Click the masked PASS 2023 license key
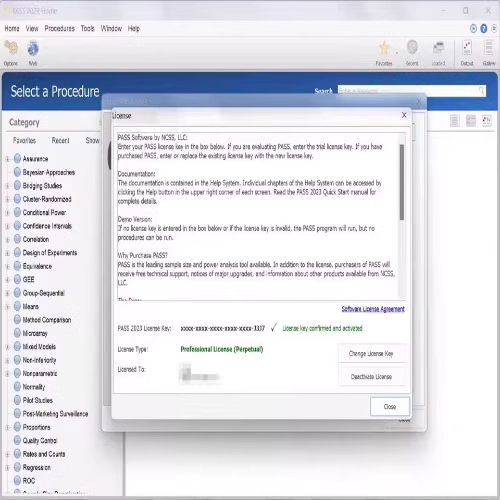This screenshot has width=500, height=500. (x=223, y=328)
